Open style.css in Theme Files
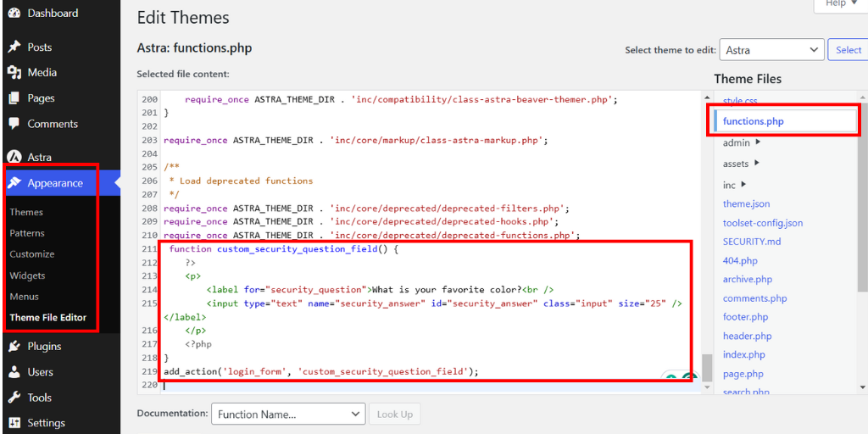The height and width of the screenshot is (434, 868). pyautogui.click(x=740, y=101)
